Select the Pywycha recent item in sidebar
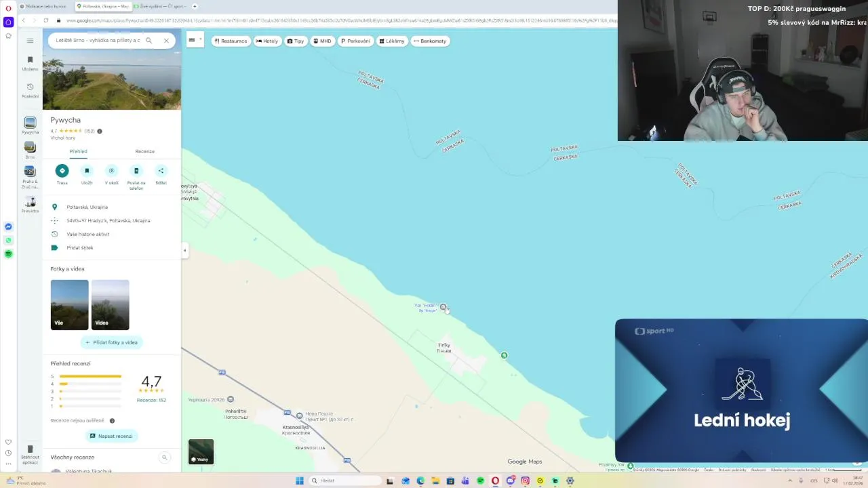Screen dimensions: 868x488 (x=30, y=125)
